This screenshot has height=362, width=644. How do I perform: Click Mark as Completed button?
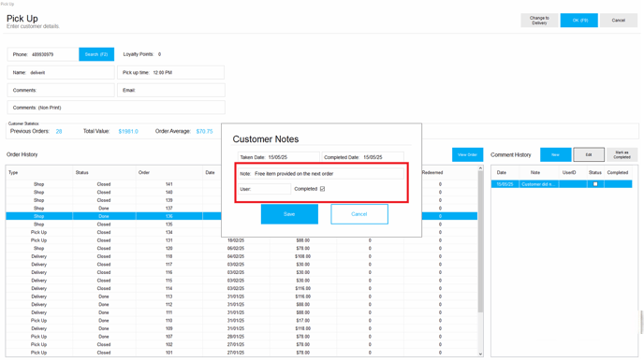click(x=622, y=154)
